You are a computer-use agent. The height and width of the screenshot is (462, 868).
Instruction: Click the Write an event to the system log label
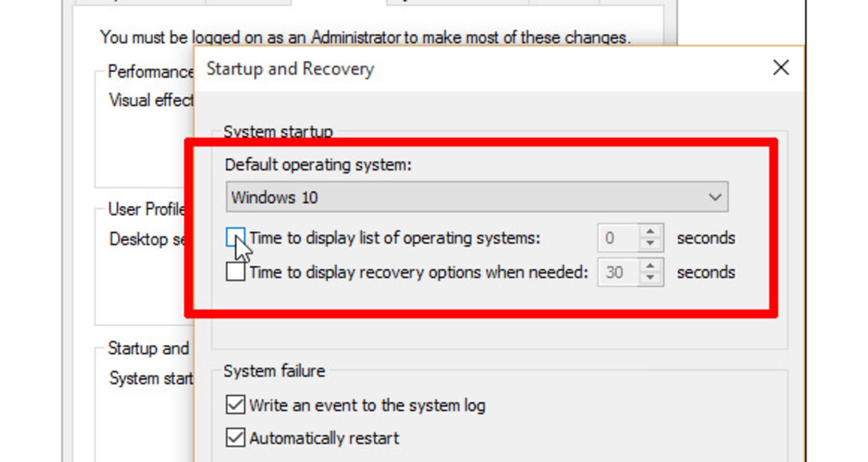click(x=367, y=406)
